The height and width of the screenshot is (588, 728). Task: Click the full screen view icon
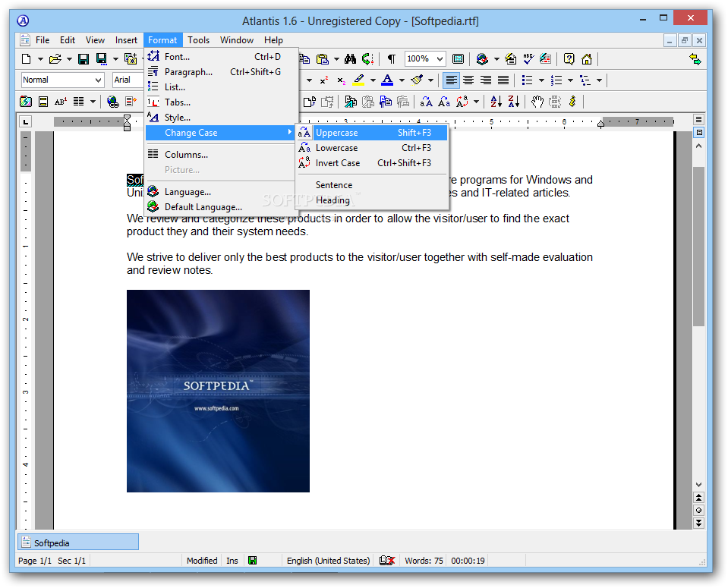pos(458,59)
